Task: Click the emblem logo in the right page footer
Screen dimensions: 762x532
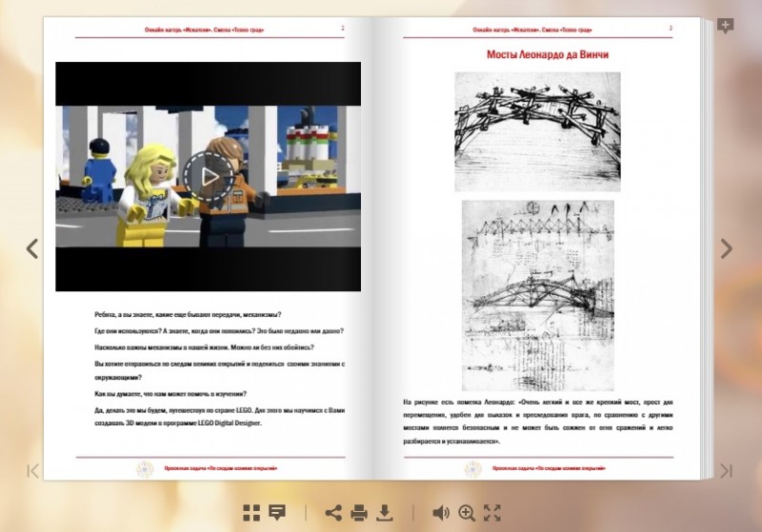Action: tap(471, 469)
